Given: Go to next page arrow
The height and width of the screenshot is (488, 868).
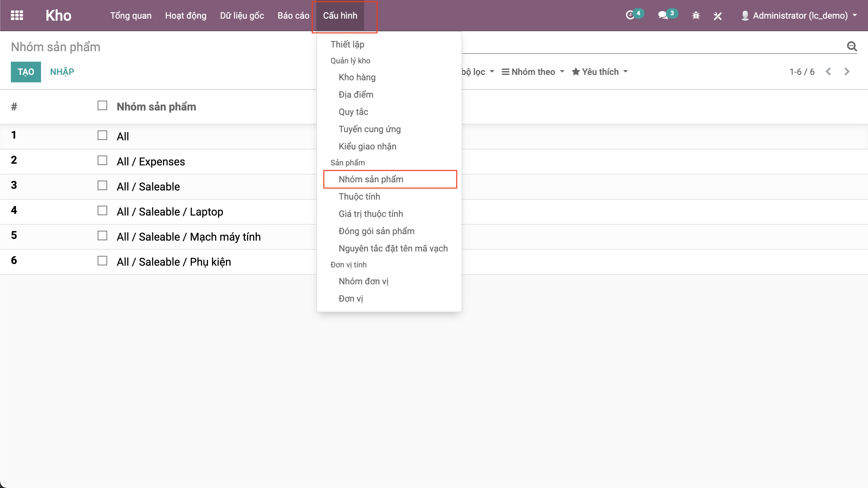Looking at the screenshot, I should coord(847,72).
